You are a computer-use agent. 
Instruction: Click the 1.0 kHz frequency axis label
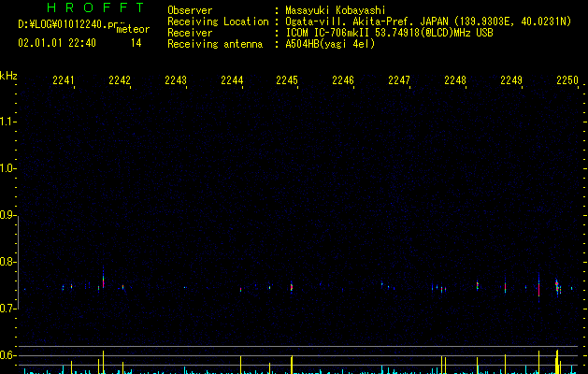(7, 168)
